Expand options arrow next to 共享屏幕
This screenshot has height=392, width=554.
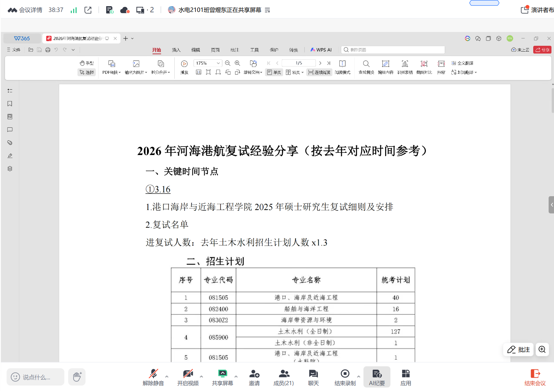click(x=236, y=377)
